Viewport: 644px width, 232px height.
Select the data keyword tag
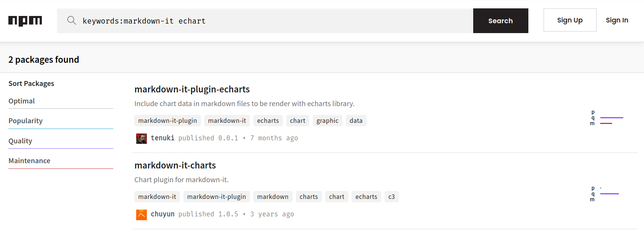(356, 121)
